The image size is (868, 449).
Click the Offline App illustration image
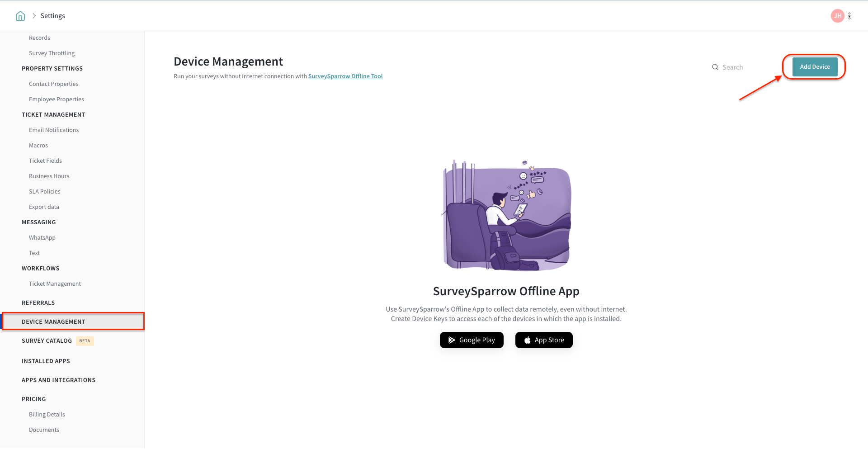[x=506, y=216]
